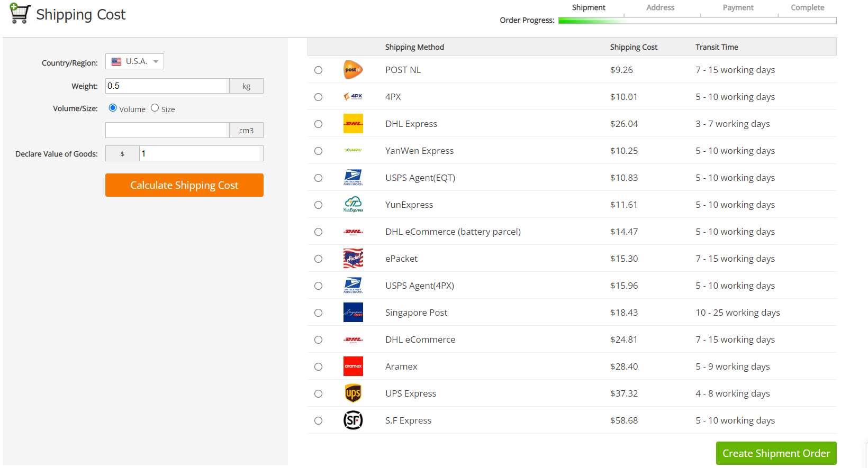This screenshot has width=868, height=468.
Task: Go to the Complete progress step
Action: click(807, 7)
